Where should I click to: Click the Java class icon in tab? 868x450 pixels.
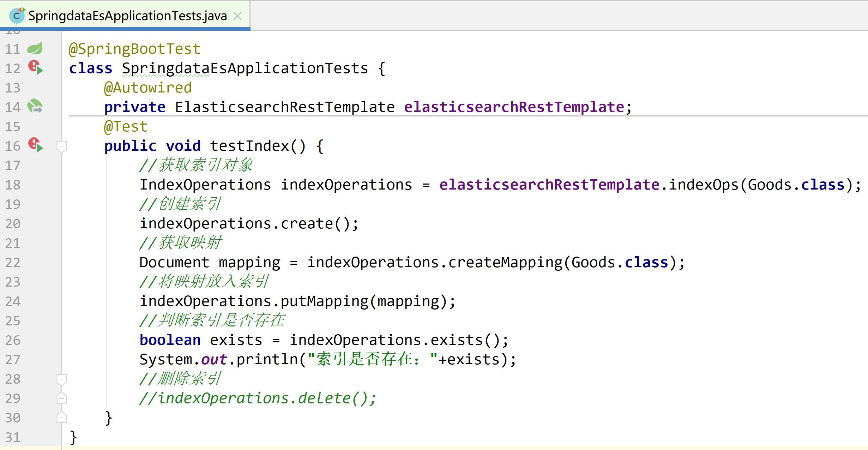(17, 16)
